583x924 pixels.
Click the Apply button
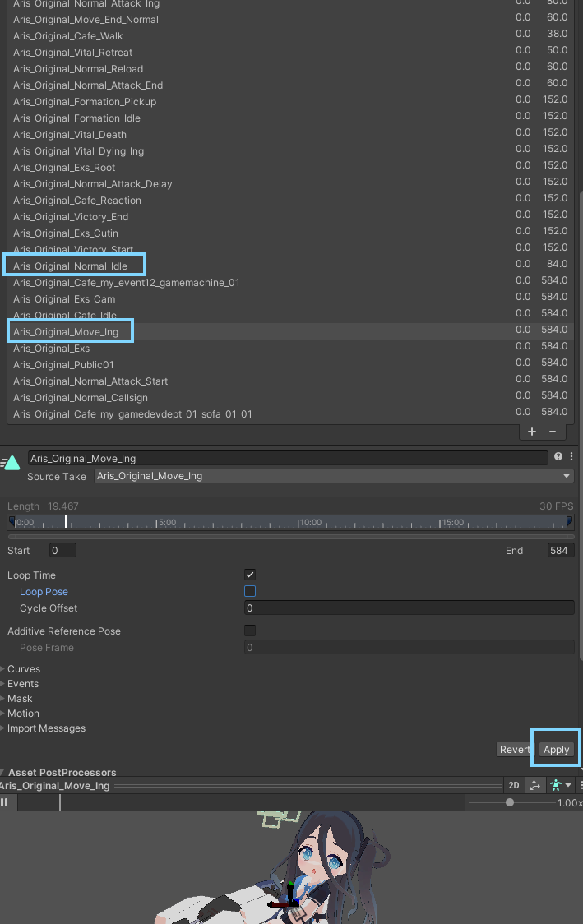pos(556,749)
